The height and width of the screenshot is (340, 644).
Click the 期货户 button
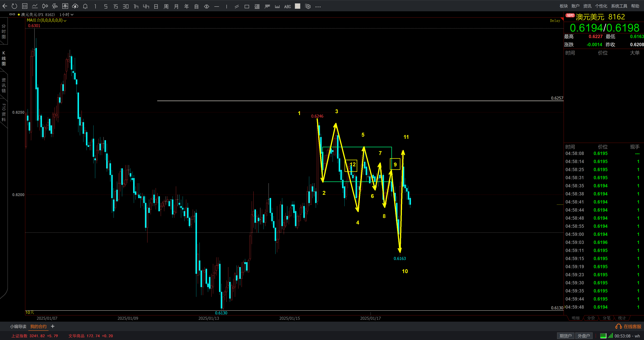click(x=565, y=336)
